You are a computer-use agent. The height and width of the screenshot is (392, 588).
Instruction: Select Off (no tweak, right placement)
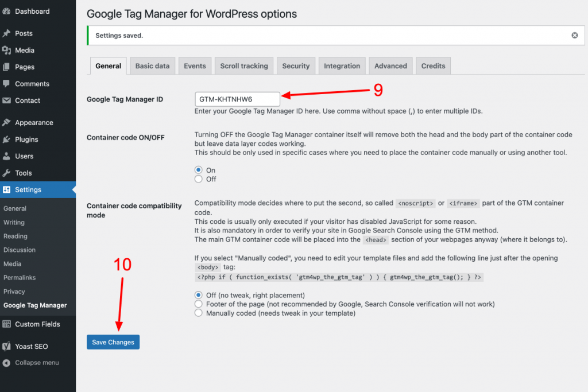[198, 295]
